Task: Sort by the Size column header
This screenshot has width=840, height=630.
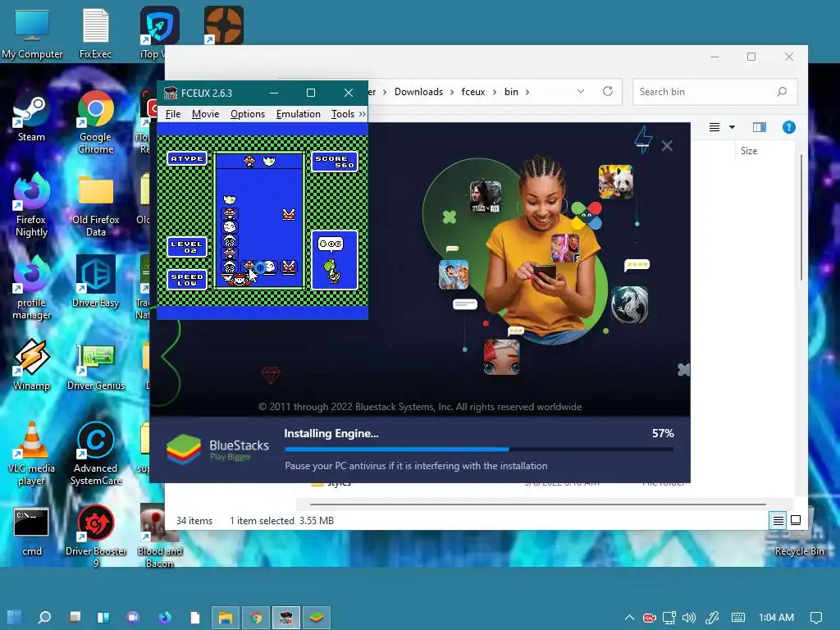Action: pos(749,151)
